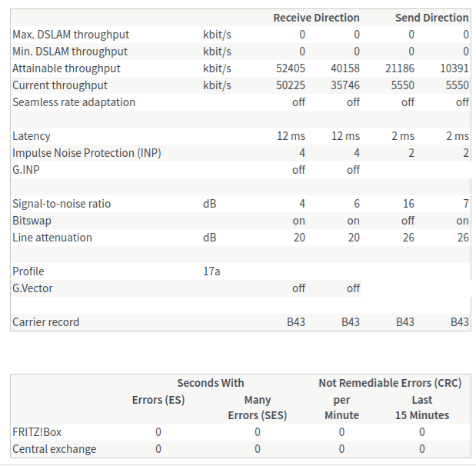Screen dimensions: 476x466
Task: Select the Current throughput row label
Action: point(60,85)
